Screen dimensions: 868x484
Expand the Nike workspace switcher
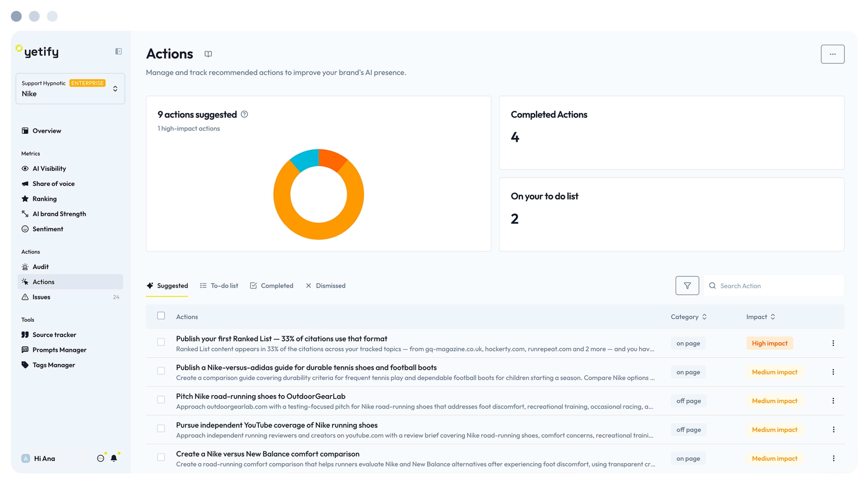point(70,89)
